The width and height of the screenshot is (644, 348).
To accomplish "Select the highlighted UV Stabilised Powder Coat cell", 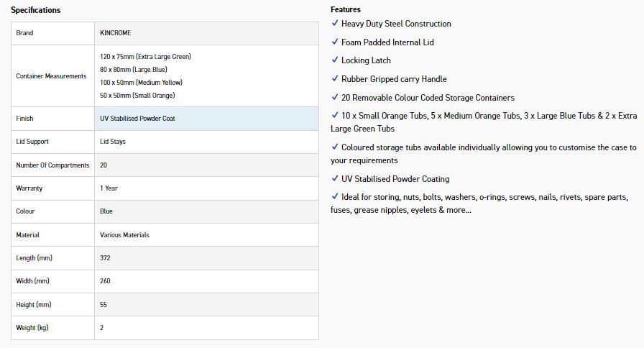I will [x=206, y=119].
